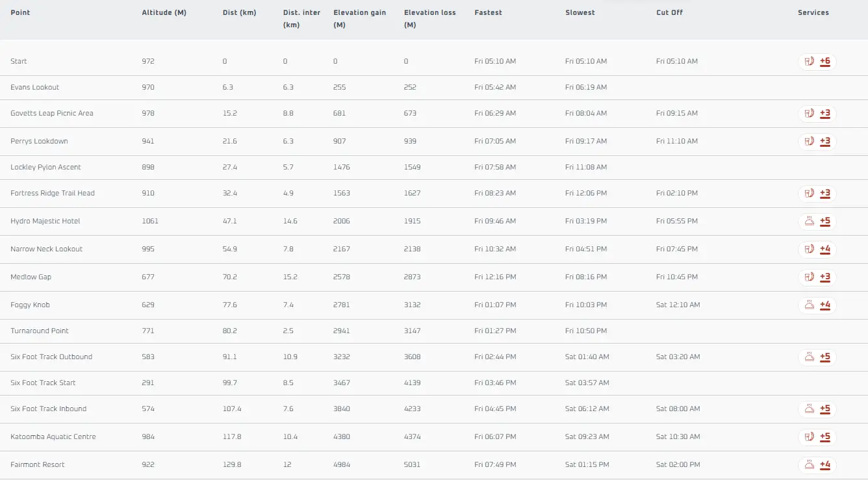868x480 pixels.
Task: Click the Dist. inter (km) column header
Action: (302, 19)
